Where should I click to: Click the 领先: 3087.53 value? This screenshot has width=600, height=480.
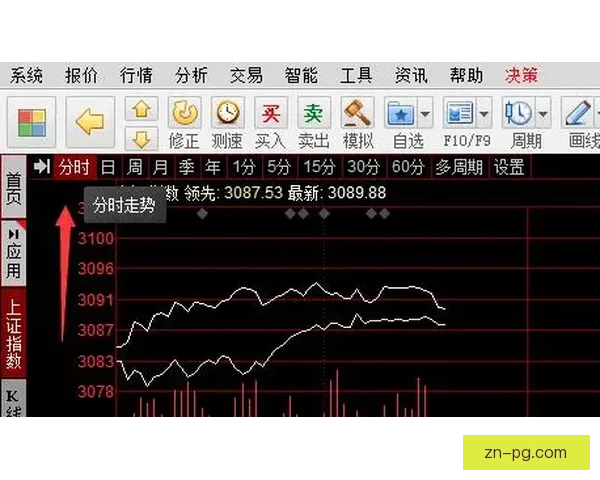coord(233,193)
